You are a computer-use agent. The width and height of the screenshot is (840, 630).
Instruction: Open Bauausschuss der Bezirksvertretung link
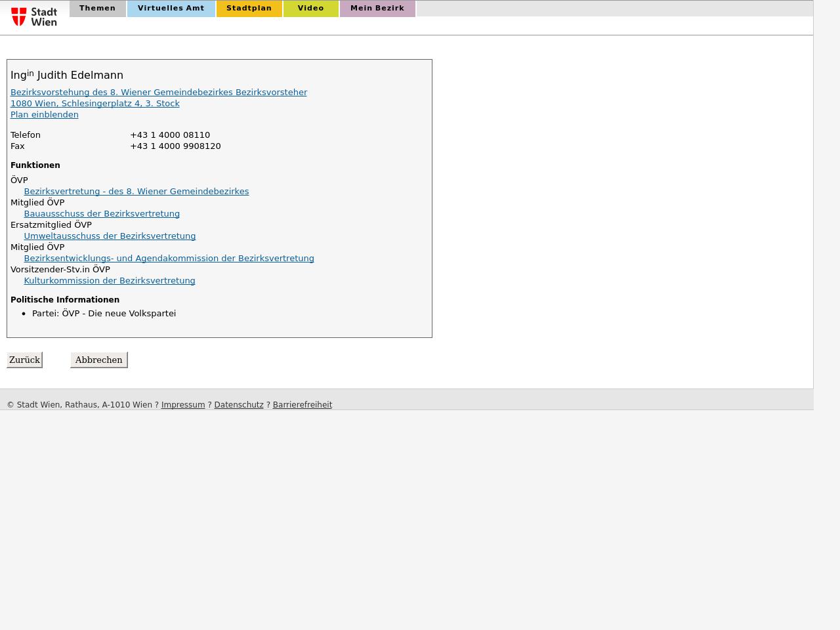(x=101, y=214)
